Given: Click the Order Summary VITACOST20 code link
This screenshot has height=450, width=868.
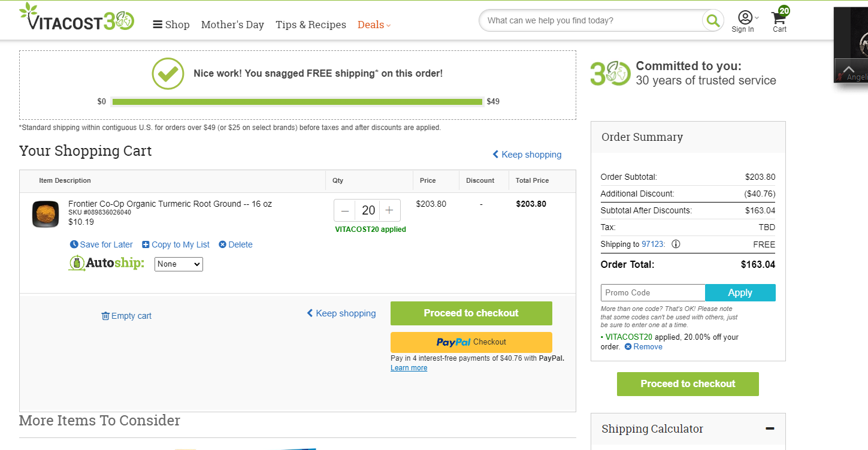Looking at the screenshot, I should 629,337.
